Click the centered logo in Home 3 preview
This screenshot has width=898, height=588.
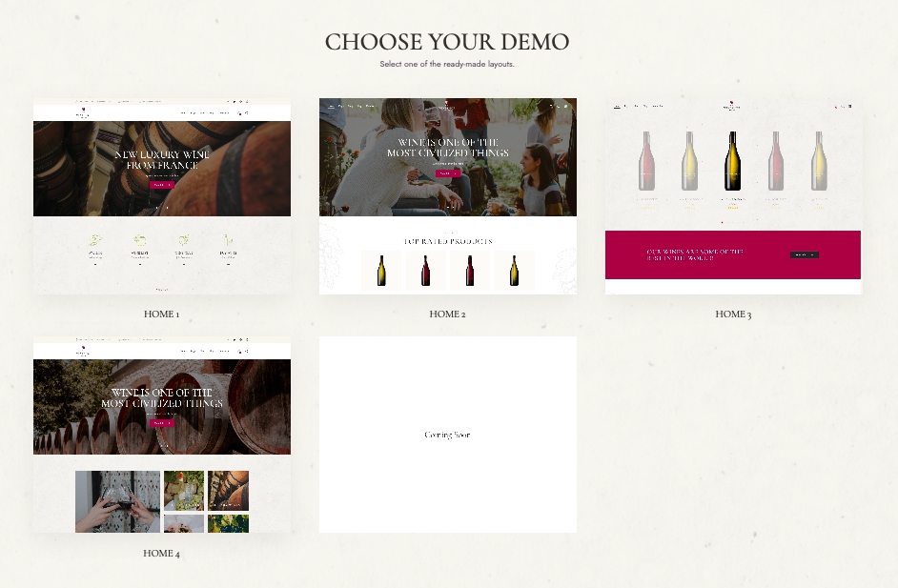click(x=731, y=106)
